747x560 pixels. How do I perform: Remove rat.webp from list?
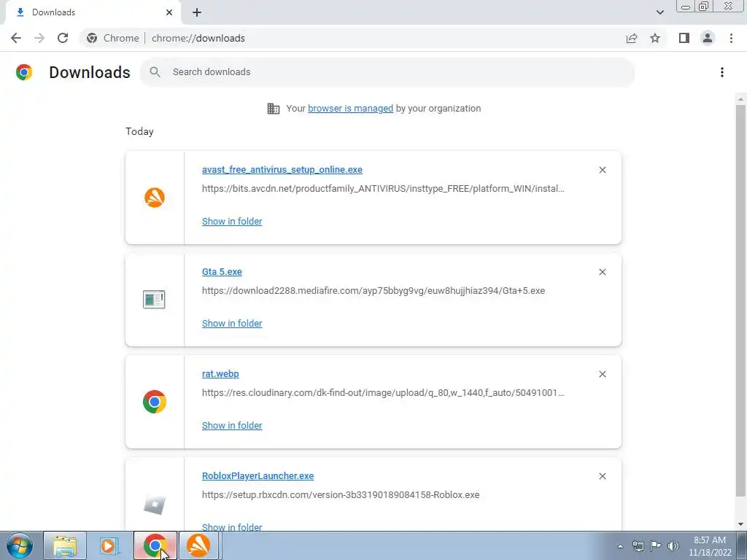click(602, 374)
